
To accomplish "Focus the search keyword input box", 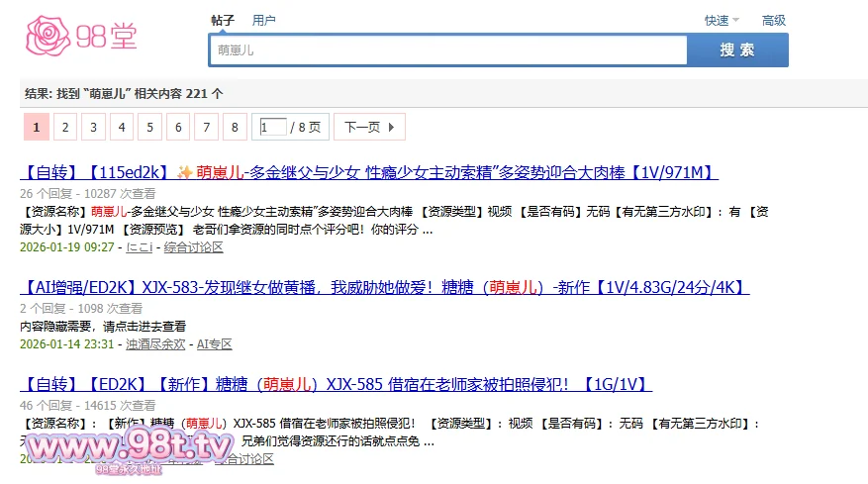I will pos(447,50).
